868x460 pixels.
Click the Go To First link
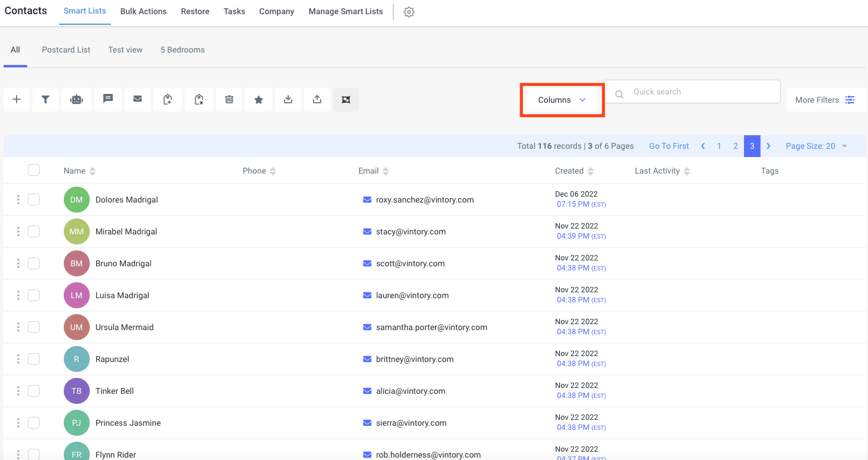pos(669,146)
